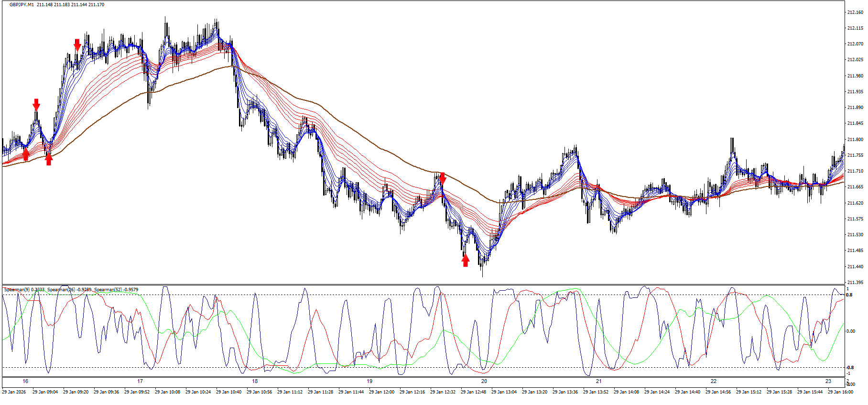Click the -0.8 level label in the indicator
Screen dimensions: 868x405
pos(850,368)
